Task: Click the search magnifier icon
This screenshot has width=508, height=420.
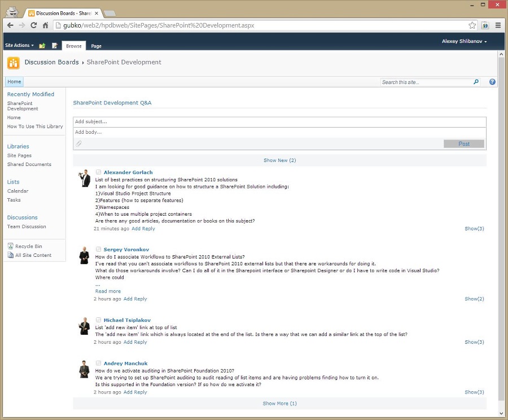Action: tap(476, 82)
